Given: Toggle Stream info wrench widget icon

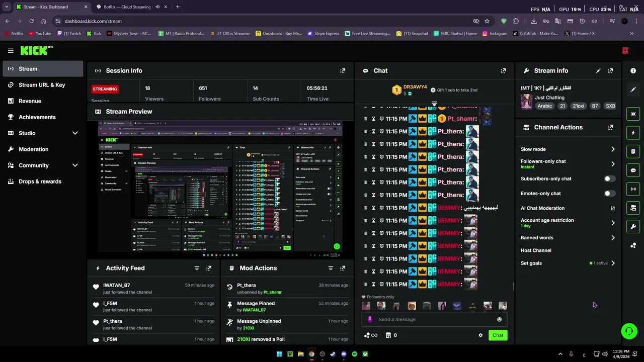Looking at the screenshot, I should tap(633, 226).
